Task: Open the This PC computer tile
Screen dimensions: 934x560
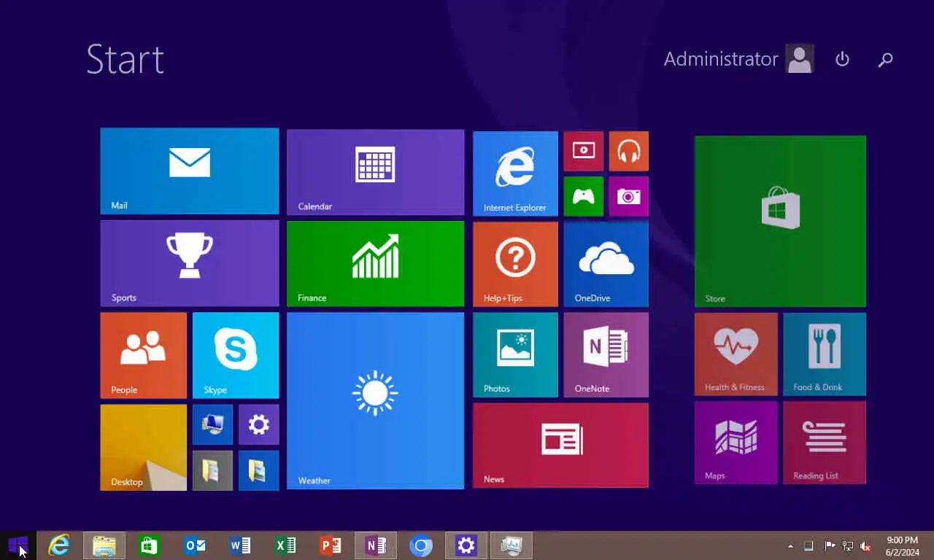Action: coord(212,424)
